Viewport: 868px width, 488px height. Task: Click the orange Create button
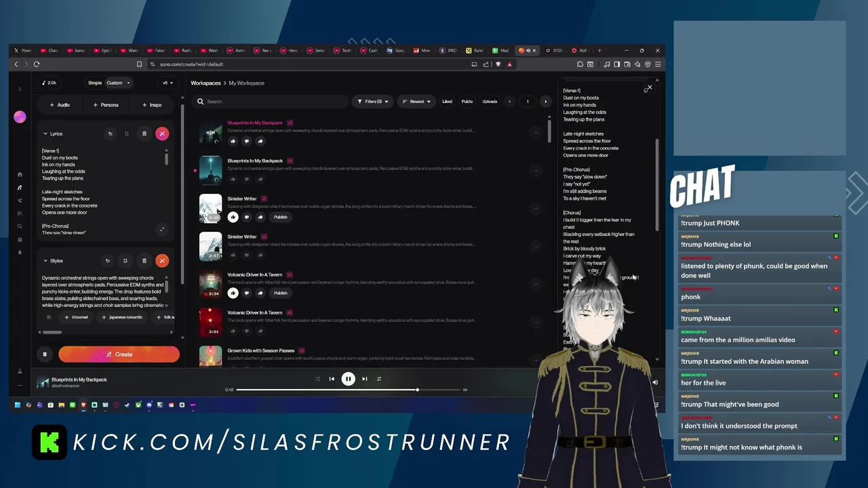pyautogui.click(x=119, y=354)
